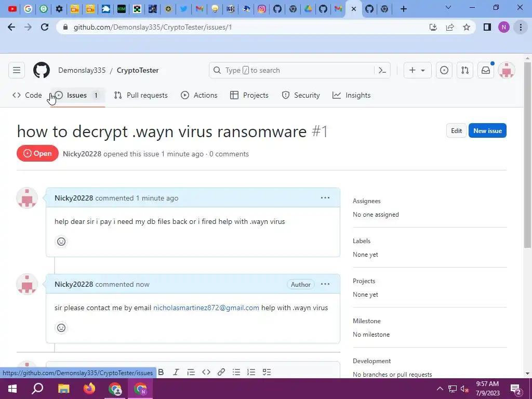The image size is (532, 399).
Task: Open the GitHub hamburger navigation menu
Action: (17, 70)
